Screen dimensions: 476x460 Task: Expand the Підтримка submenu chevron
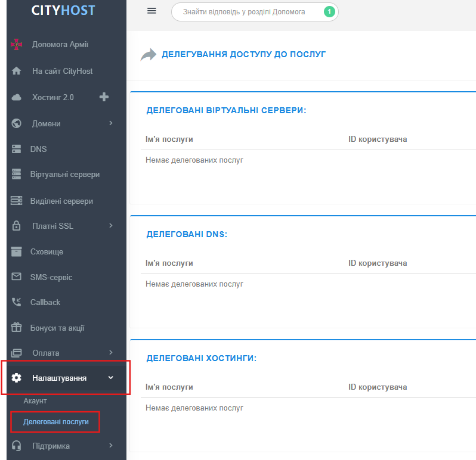point(110,446)
